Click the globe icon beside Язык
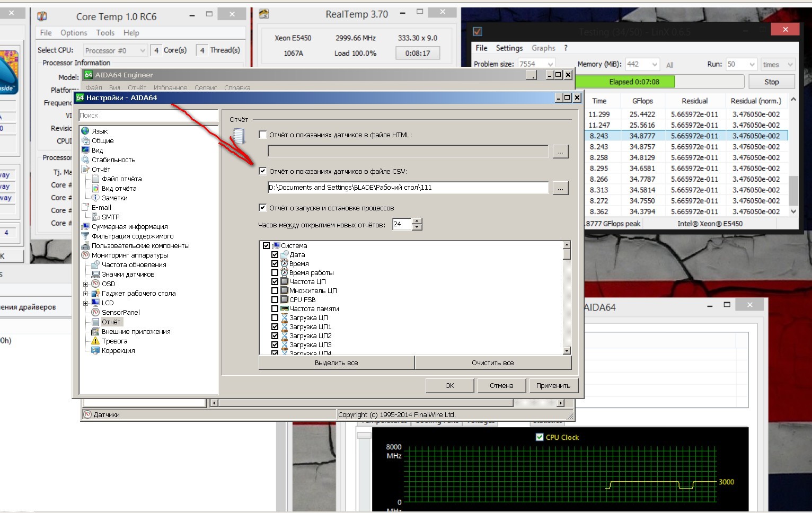Viewport: 812px width, 513px height. tap(85, 131)
